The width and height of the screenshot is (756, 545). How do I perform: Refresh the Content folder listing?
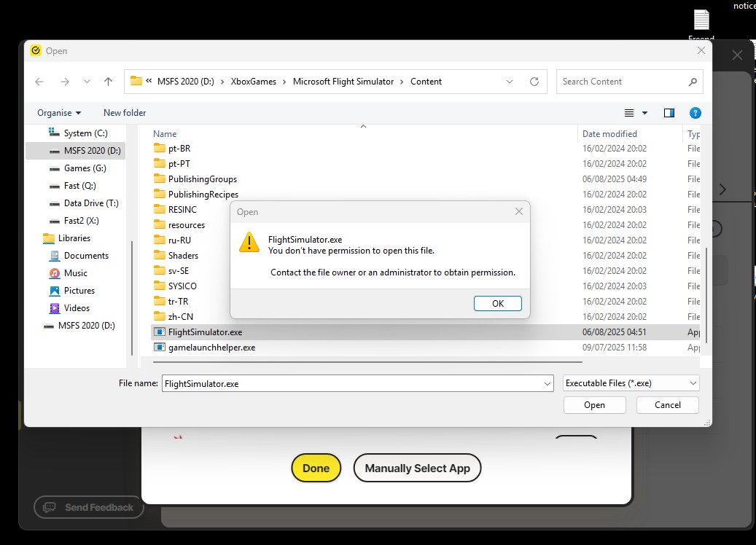pos(534,82)
